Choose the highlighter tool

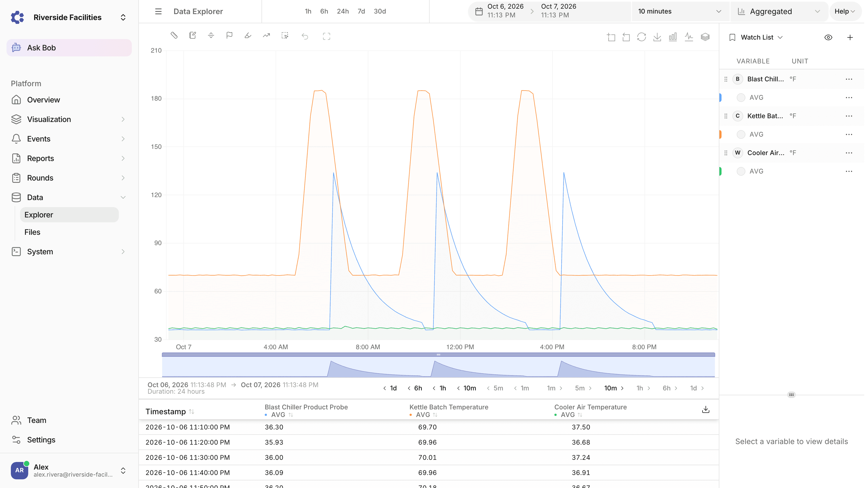pos(248,35)
